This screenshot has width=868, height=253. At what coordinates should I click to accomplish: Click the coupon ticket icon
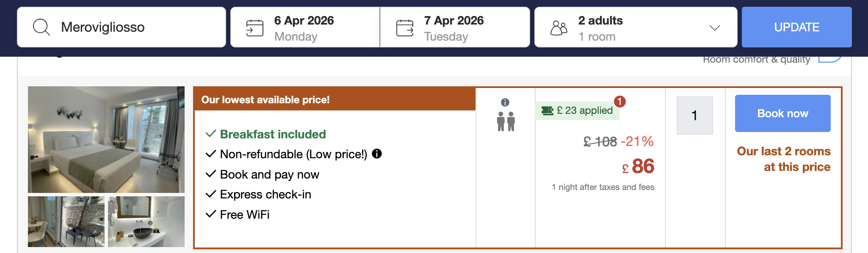point(547,111)
